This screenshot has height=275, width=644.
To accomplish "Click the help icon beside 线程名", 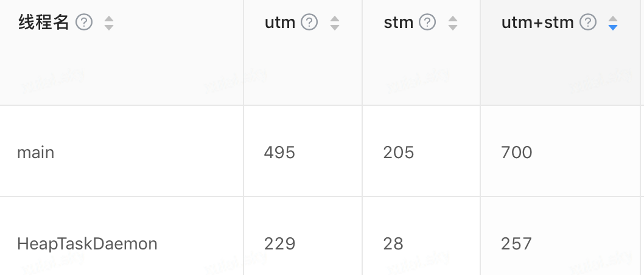I will click(84, 23).
